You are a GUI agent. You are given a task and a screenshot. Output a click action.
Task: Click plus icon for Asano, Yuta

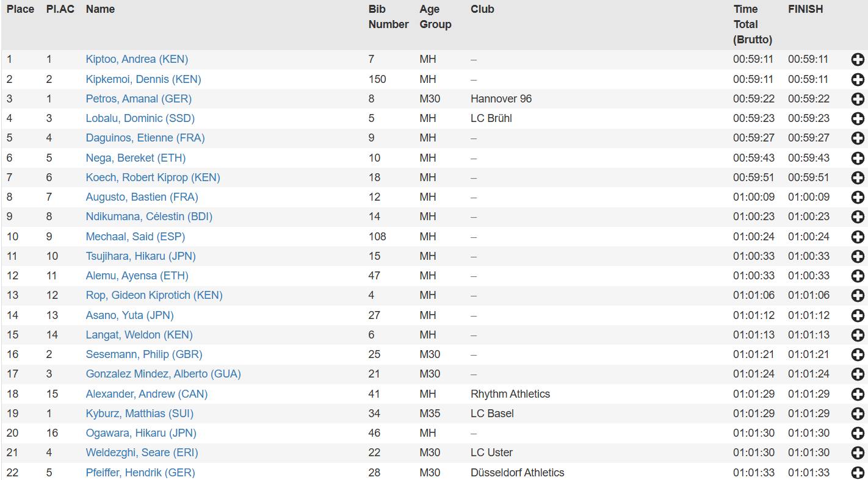click(857, 315)
